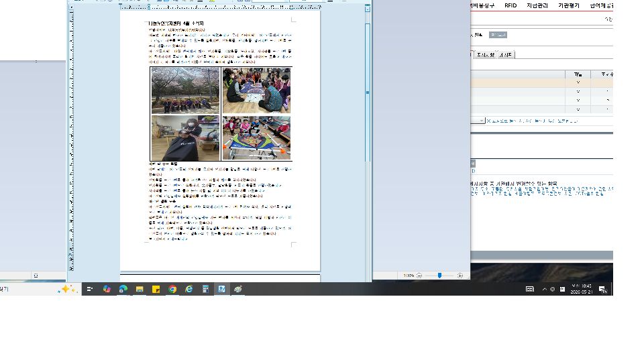Image resolution: width=644 pixels, height=362 pixels.
Task: Open Microsoft Edge from the taskbar
Action: (123, 290)
